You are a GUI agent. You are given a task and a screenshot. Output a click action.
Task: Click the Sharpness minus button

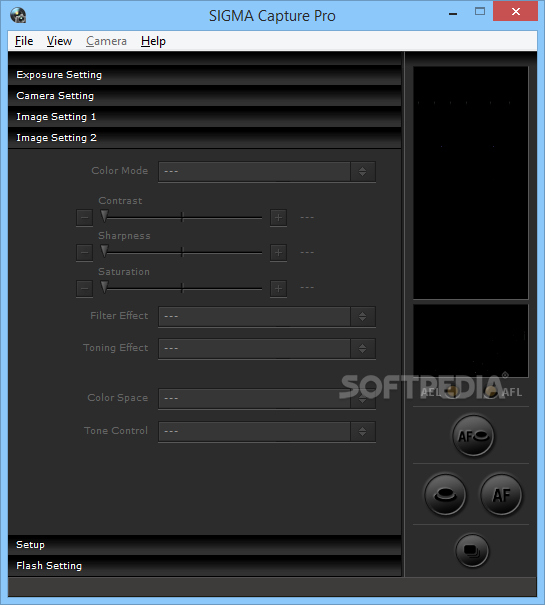click(x=85, y=253)
